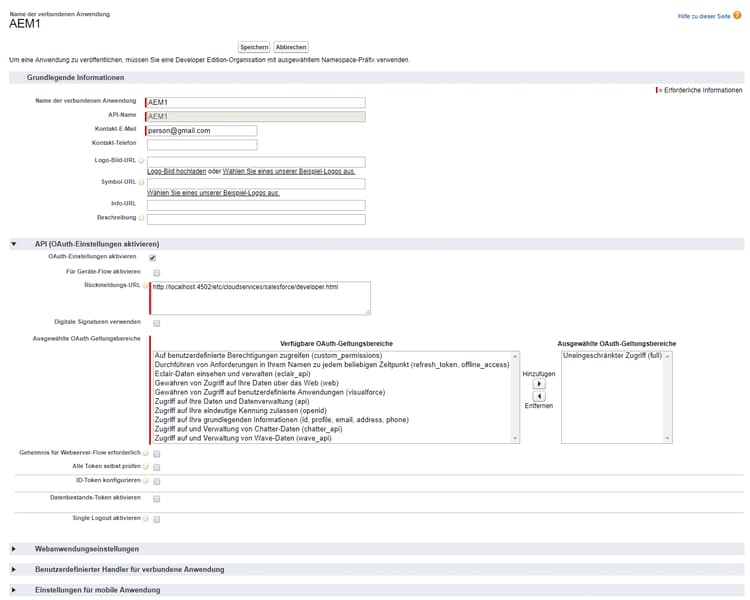
Task: Click info icon beside Single Logout aktivieren
Action: tap(146, 519)
